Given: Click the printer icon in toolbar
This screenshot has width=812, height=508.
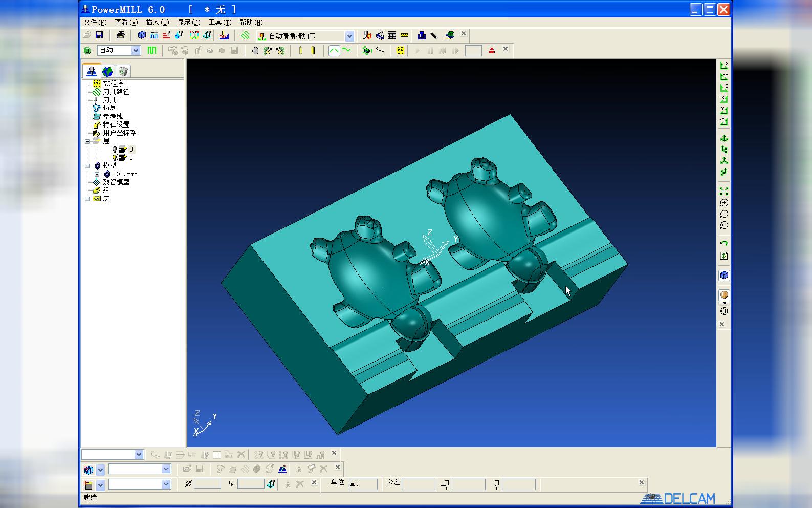Looking at the screenshot, I should [x=120, y=35].
